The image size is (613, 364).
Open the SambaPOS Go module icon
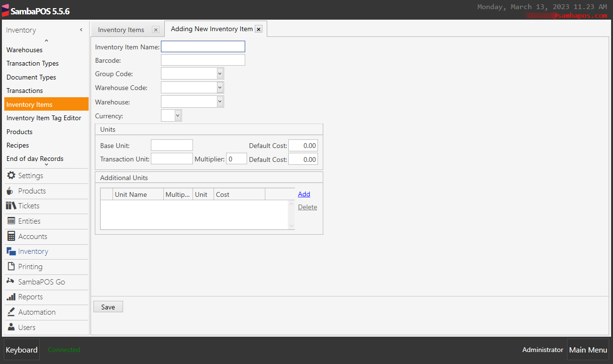click(11, 282)
